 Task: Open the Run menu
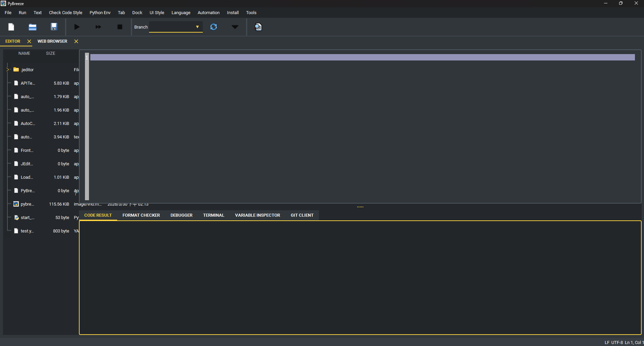point(22,13)
